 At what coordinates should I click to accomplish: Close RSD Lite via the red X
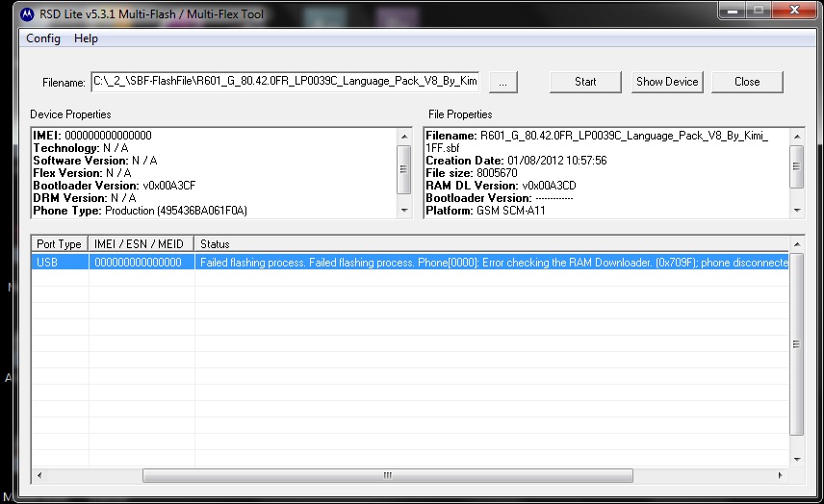tap(794, 10)
